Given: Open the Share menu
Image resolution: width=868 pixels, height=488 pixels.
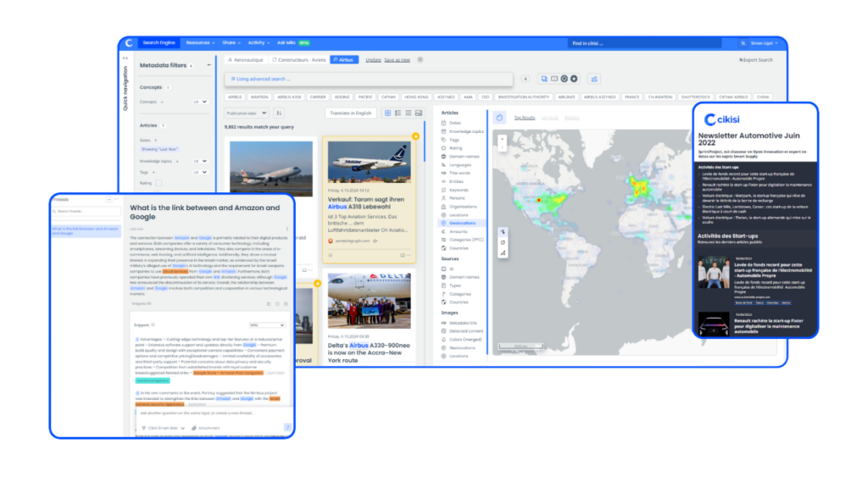Looking at the screenshot, I should pos(231,42).
